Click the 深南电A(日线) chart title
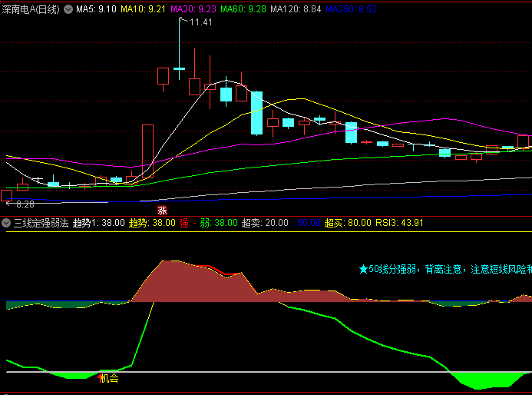The image size is (532, 395). click(31, 8)
